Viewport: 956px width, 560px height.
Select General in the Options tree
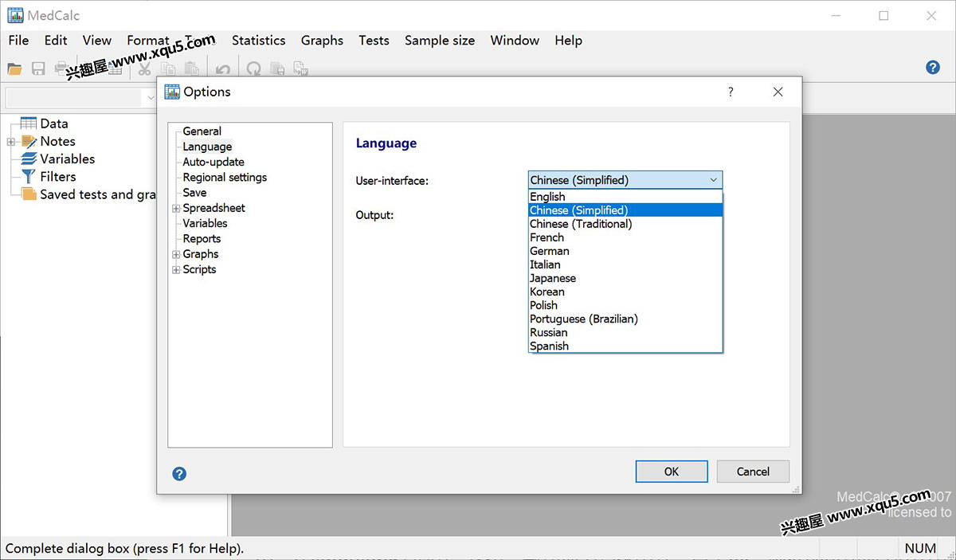coord(202,131)
